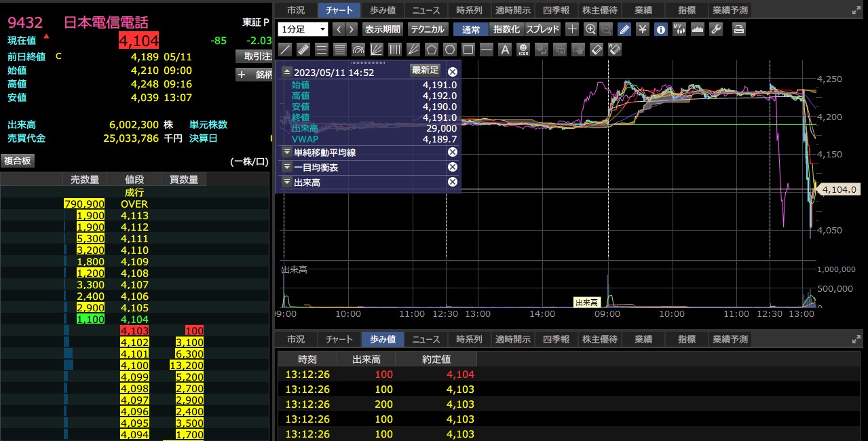868x441 pixels.
Task: Expand the 単純移動平均線 section
Action: coord(287,153)
